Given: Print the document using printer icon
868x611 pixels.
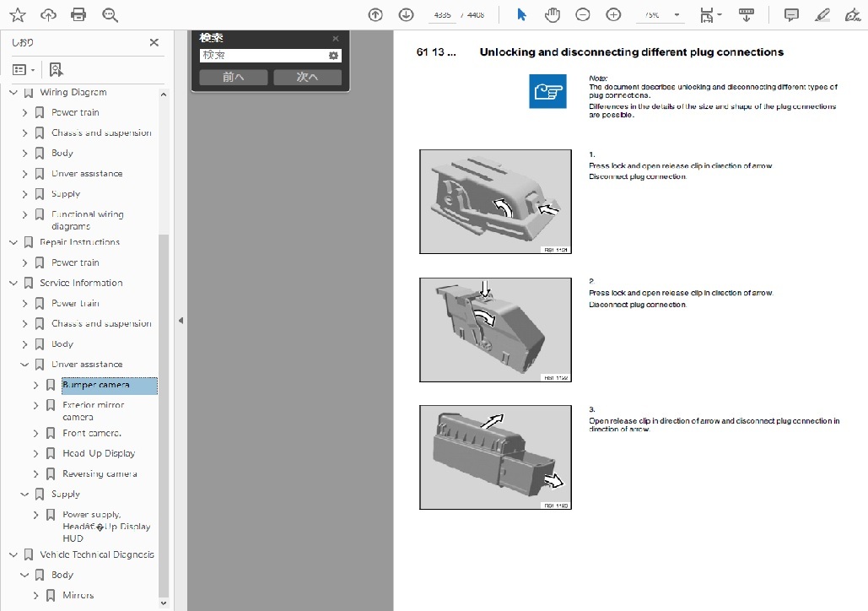Looking at the screenshot, I should coord(78,14).
